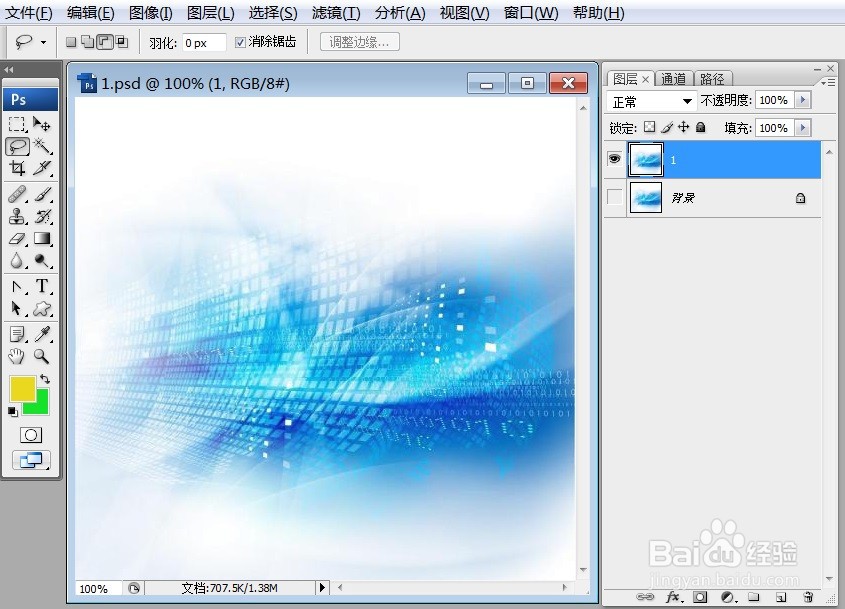The height and width of the screenshot is (609, 845).
Task: Add a layer mask to layer 1
Action: click(x=700, y=596)
